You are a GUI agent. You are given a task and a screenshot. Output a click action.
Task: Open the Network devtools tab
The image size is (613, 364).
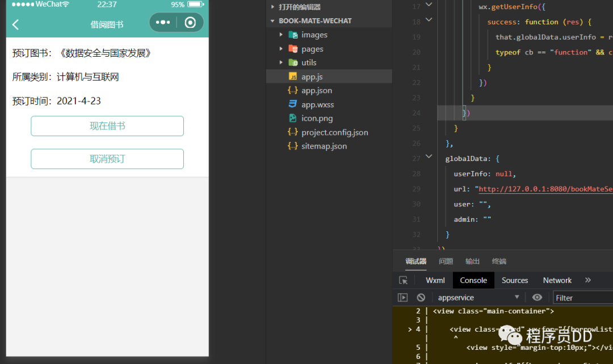pos(557,281)
